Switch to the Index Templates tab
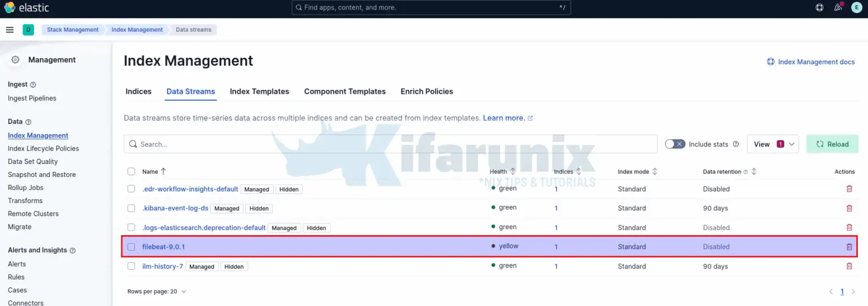 259,92
